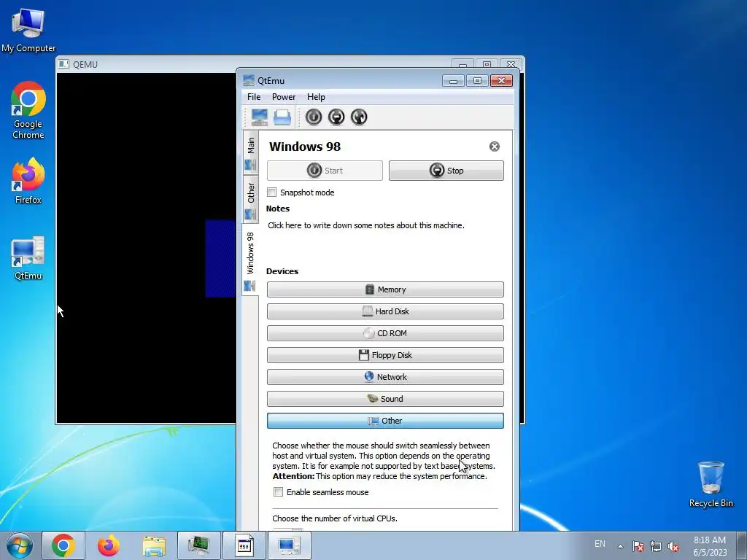Expand the Floppy Disk device section
The width and height of the screenshot is (747, 560).
tap(385, 355)
